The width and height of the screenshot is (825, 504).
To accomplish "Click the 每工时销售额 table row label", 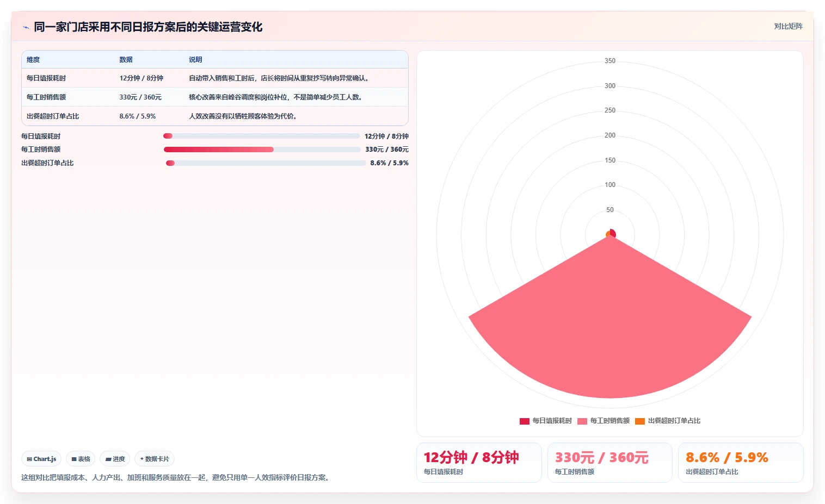I will coord(46,97).
